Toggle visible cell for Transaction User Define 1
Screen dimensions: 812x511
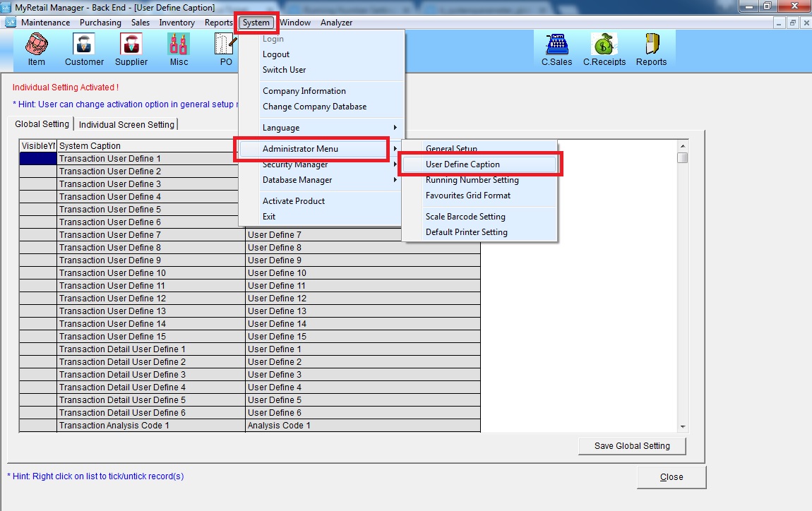[x=37, y=159]
